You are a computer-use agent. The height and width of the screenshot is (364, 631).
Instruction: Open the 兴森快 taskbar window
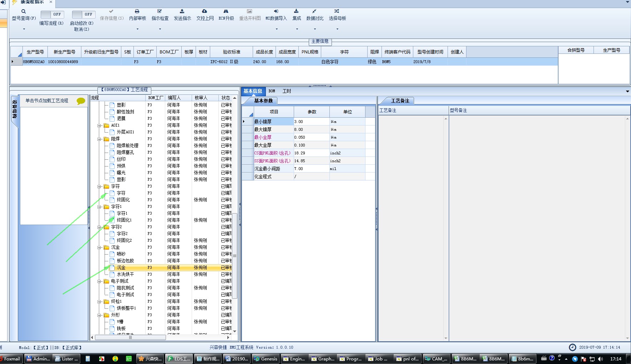coord(151,359)
